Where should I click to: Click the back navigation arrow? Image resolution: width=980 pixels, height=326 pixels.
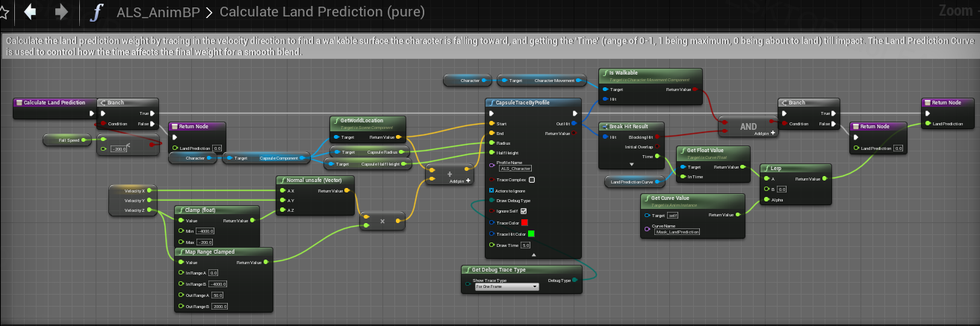point(31,12)
